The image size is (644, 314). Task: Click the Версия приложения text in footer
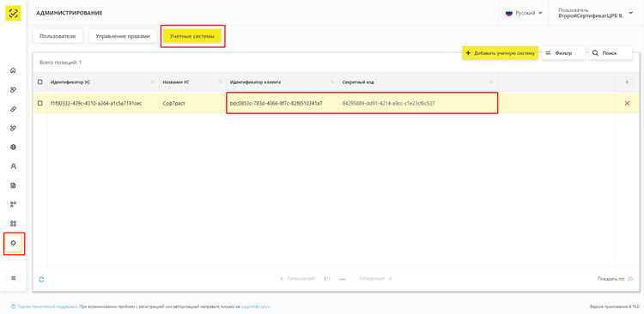[614, 306]
